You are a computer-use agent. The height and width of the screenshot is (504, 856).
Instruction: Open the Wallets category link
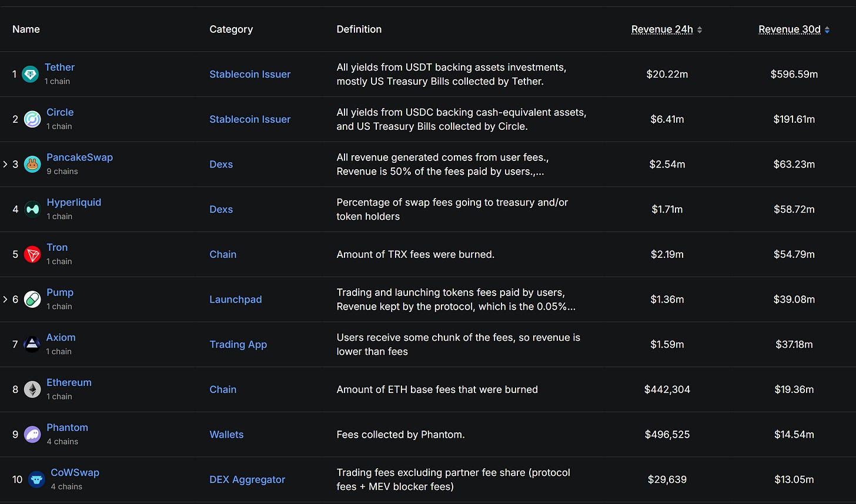pyautogui.click(x=226, y=435)
